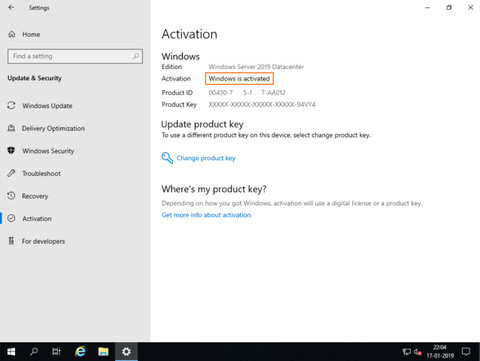Open Get more info about activation link

point(206,215)
